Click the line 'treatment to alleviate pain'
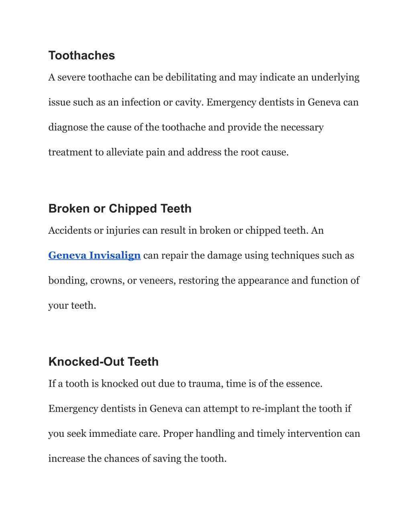Viewport: 411px width, 532px height. pyautogui.click(x=169, y=152)
